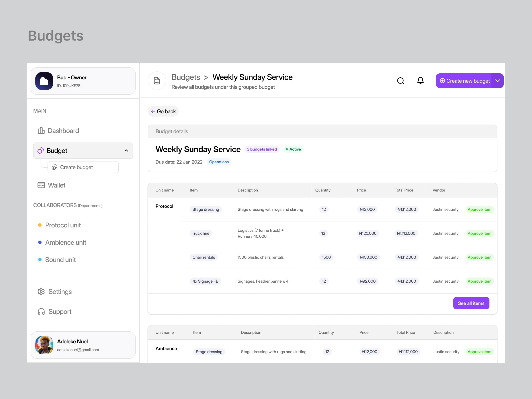Click the Bud app logo icon

[44, 81]
